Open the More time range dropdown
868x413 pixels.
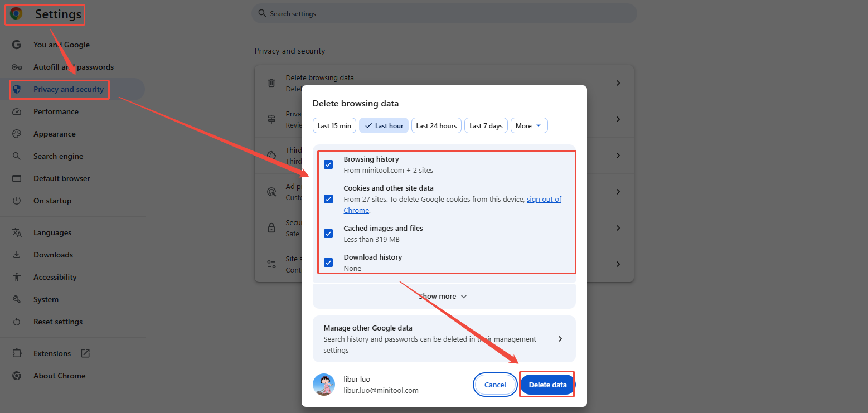[x=528, y=125]
